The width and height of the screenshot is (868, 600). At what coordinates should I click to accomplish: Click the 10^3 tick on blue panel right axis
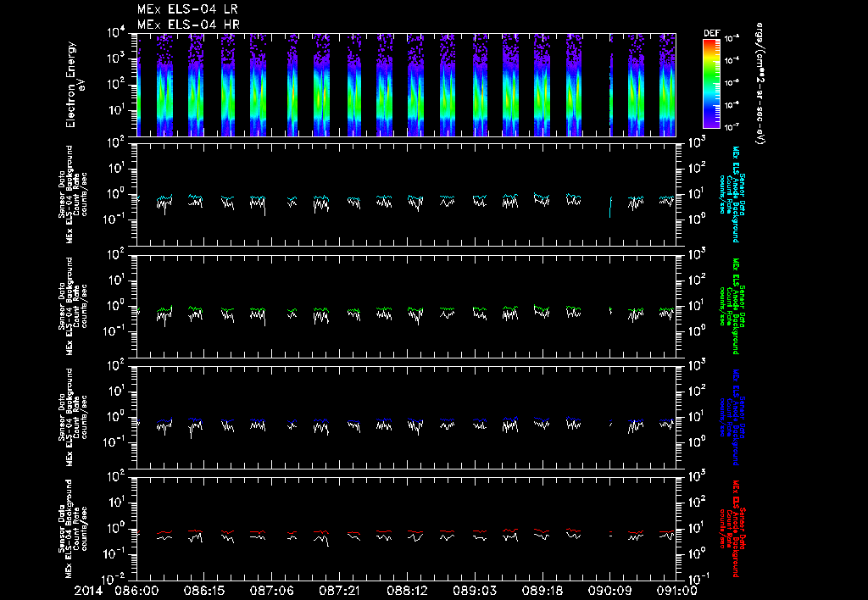coord(695,364)
